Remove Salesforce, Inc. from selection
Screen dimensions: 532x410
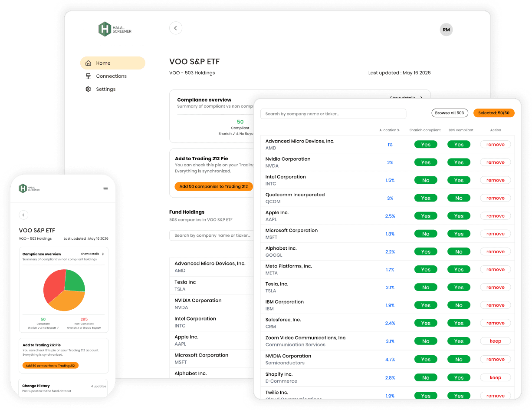[495, 323]
